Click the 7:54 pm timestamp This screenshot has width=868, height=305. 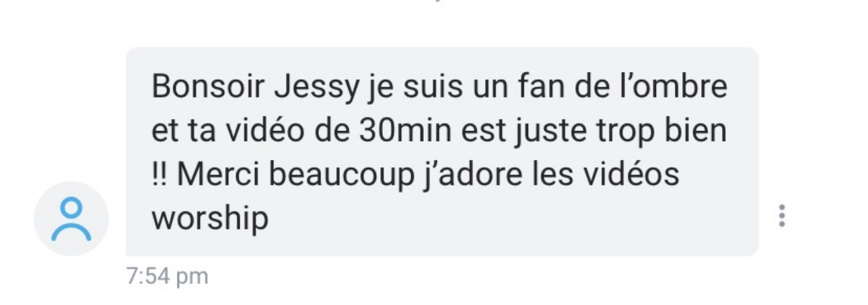pos(168,276)
